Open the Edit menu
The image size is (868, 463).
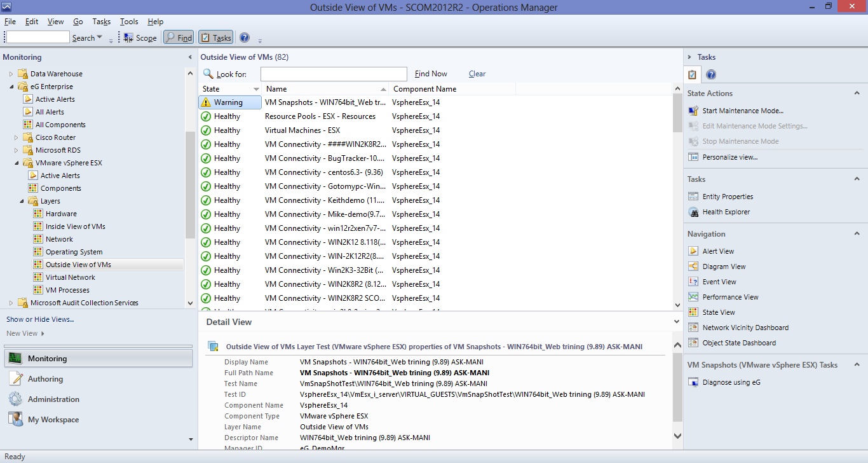(32, 22)
